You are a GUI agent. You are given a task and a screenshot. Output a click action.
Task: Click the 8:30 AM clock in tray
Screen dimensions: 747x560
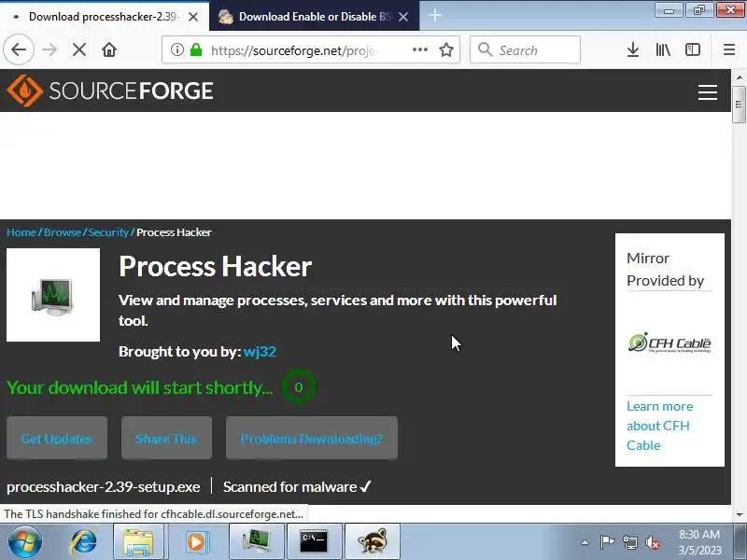(698, 534)
